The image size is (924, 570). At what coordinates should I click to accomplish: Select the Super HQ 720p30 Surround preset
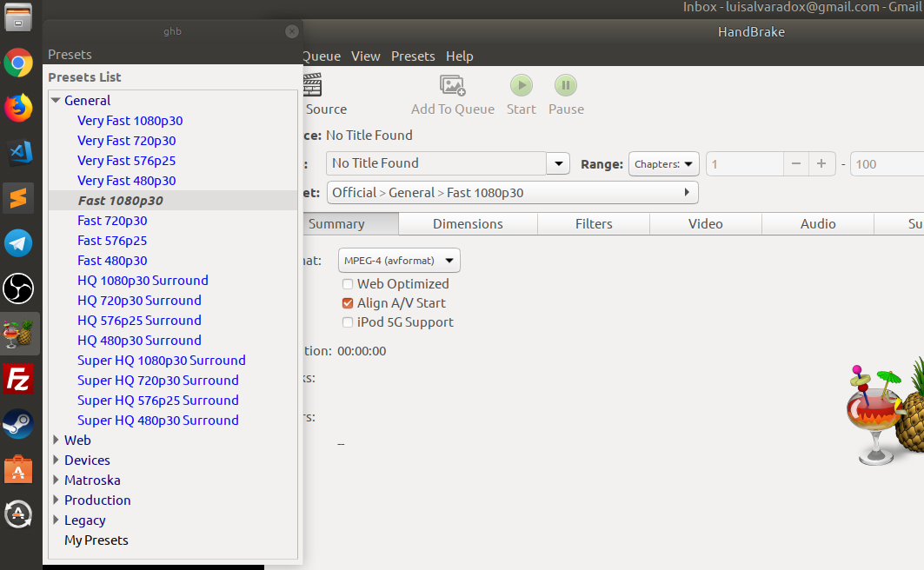click(x=158, y=381)
